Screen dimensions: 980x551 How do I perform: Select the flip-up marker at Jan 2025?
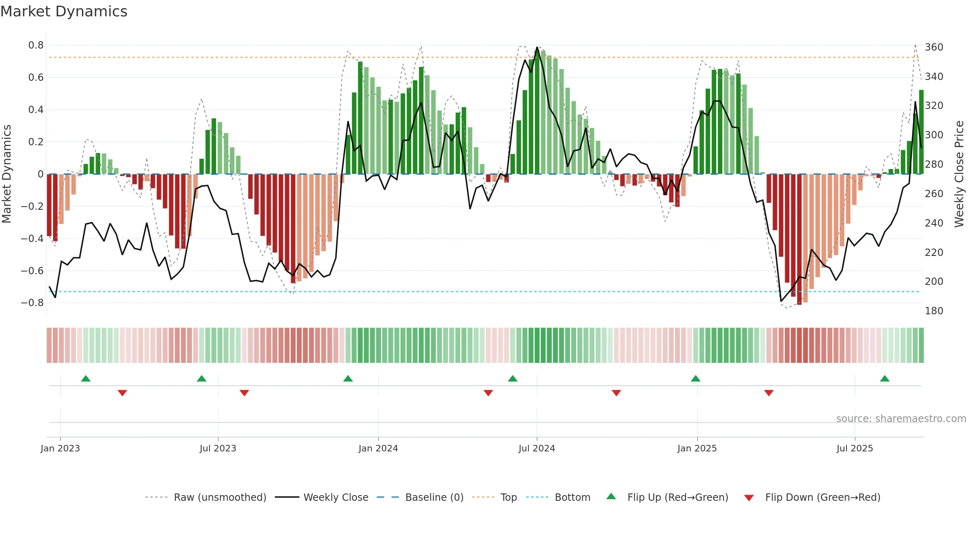(696, 378)
